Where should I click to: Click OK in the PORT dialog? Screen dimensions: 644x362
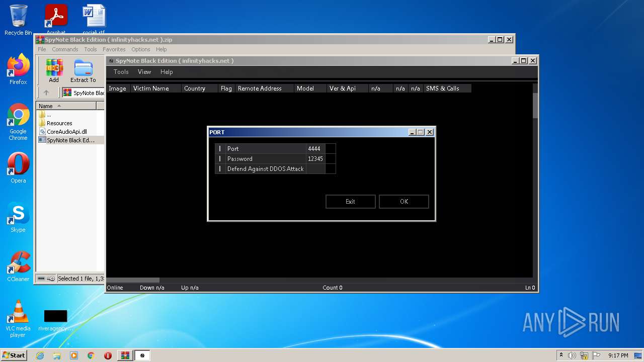pyautogui.click(x=404, y=202)
